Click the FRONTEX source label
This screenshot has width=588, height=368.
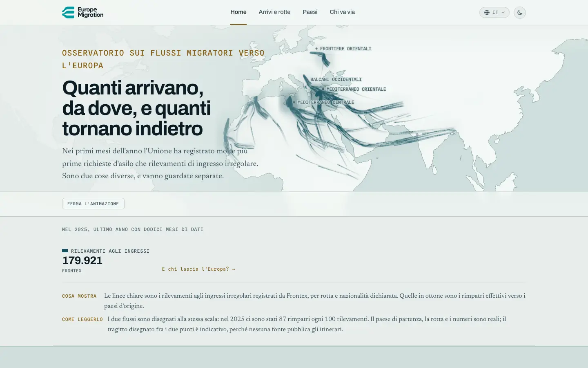click(x=72, y=271)
